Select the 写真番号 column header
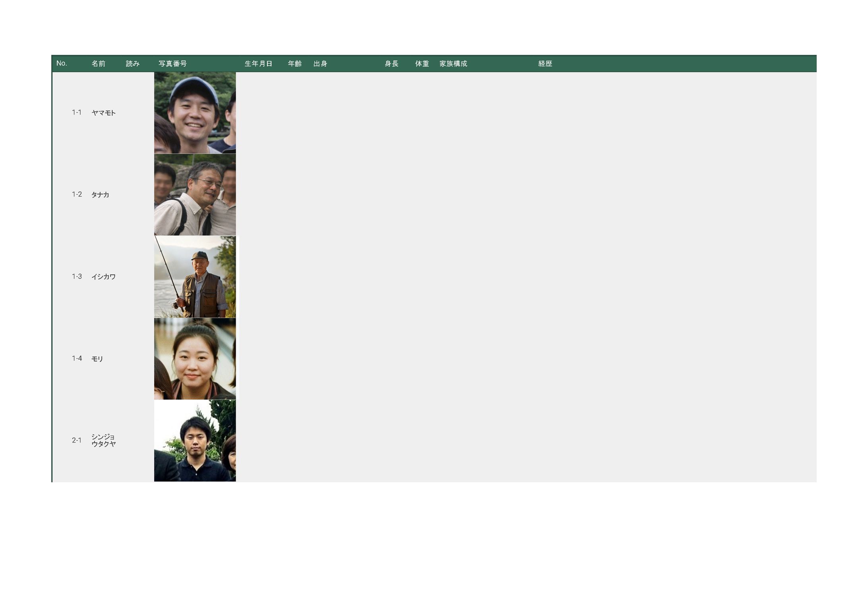The image size is (868, 613). [x=172, y=64]
